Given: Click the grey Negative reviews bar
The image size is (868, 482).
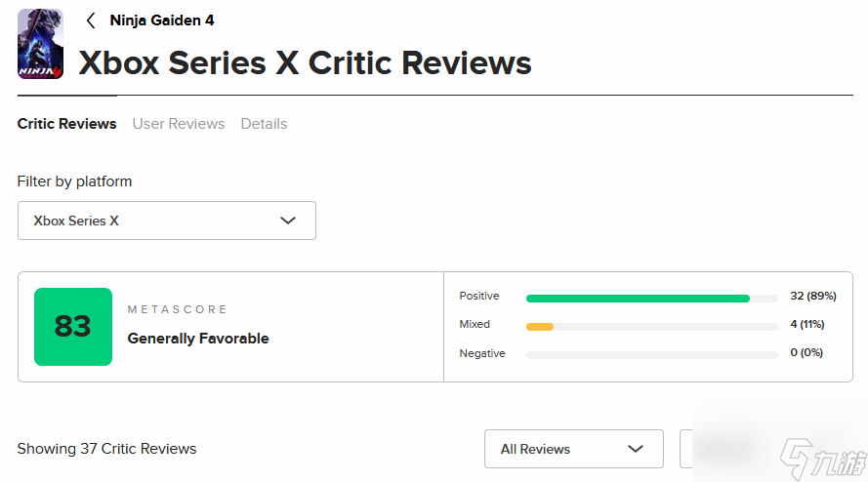Looking at the screenshot, I should tap(651, 354).
